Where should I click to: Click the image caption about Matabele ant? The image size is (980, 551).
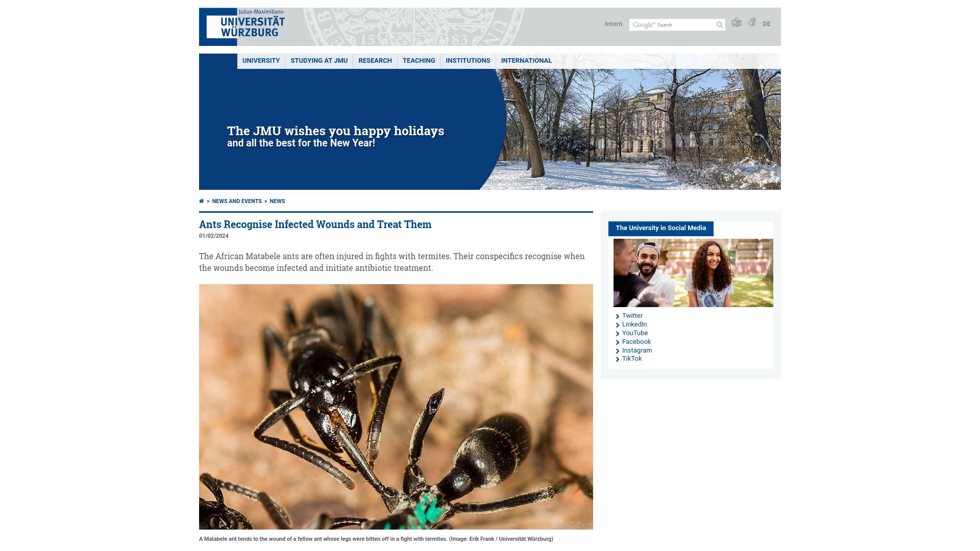[376, 539]
